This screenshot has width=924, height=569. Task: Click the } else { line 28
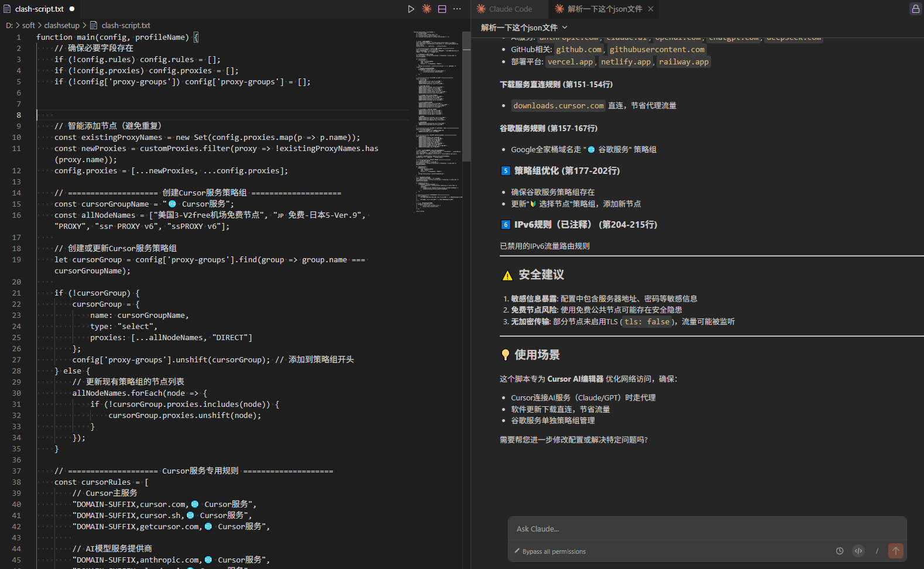coord(72,371)
